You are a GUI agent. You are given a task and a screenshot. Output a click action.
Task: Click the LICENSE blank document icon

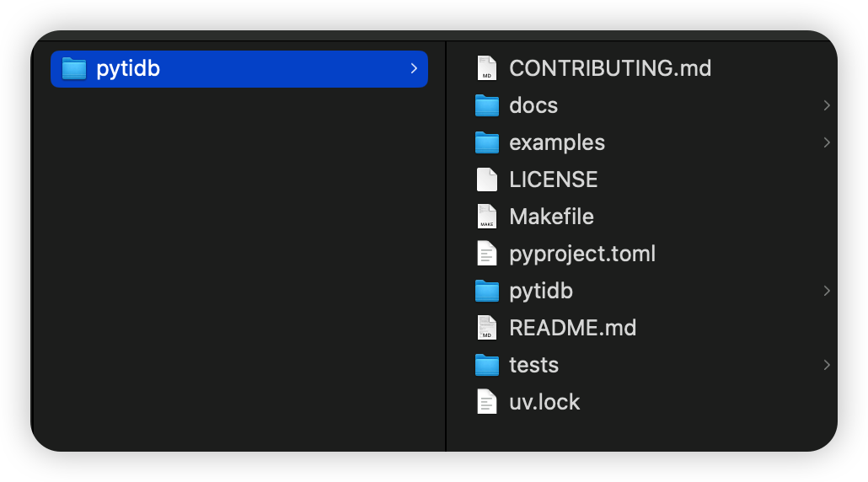487,179
